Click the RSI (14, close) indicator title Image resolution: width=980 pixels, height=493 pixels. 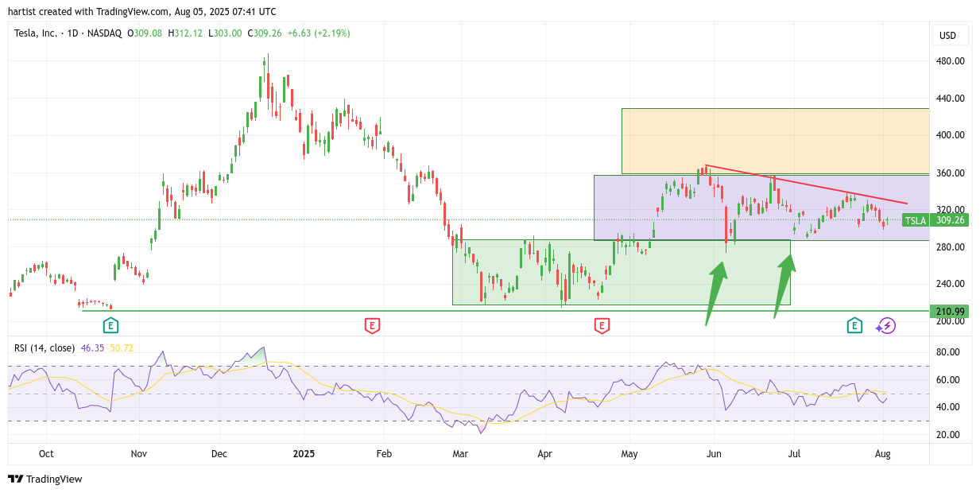click(45, 347)
